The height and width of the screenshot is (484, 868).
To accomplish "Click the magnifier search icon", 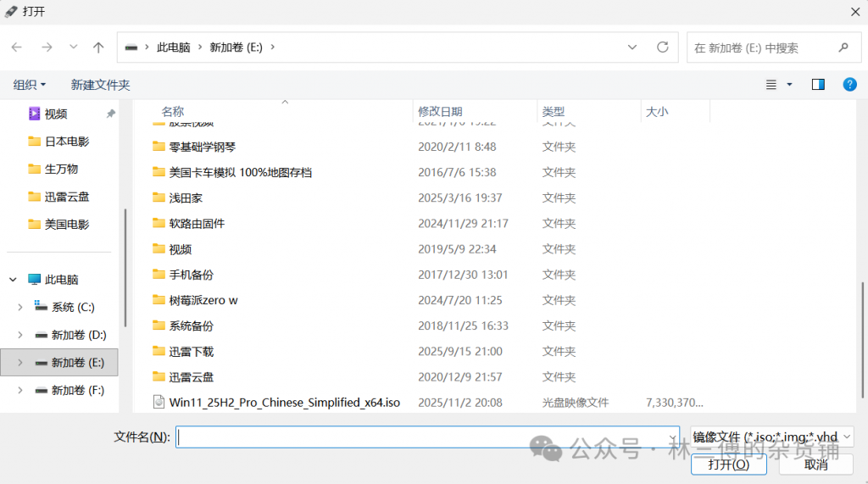I will (843, 47).
